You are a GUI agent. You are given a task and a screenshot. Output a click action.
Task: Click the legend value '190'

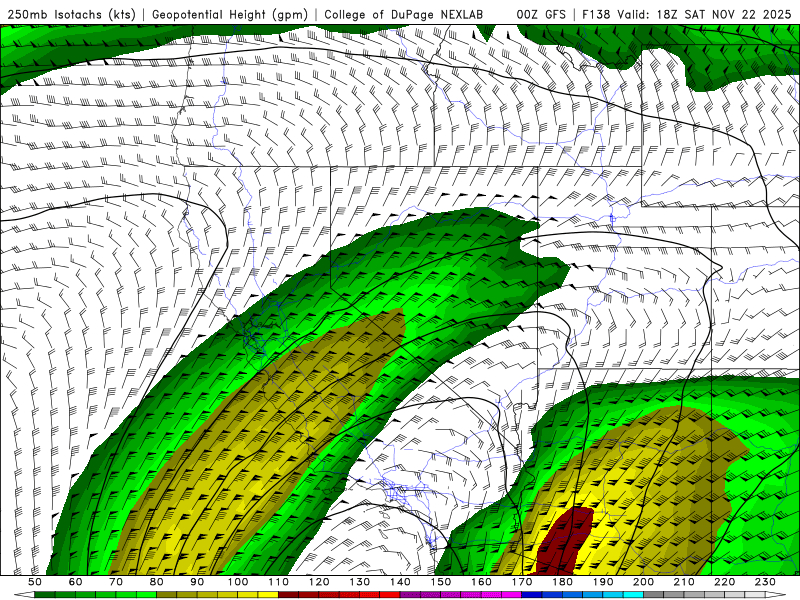(x=603, y=582)
